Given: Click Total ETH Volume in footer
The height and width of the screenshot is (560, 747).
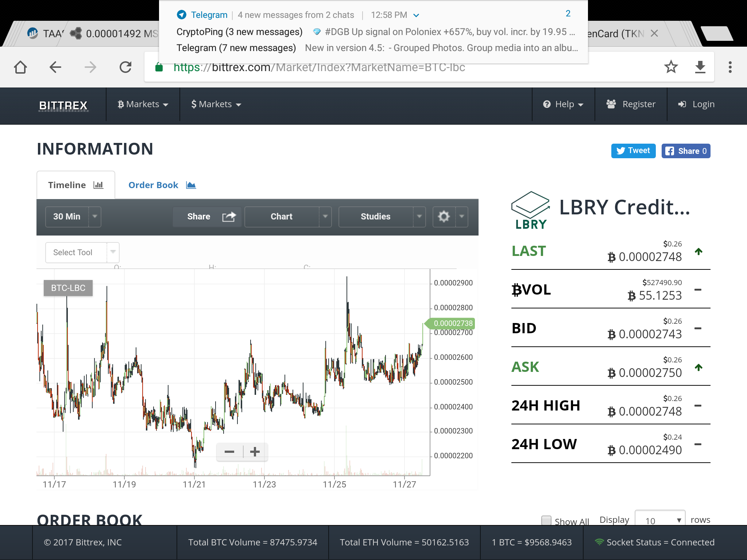Looking at the screenshot, I should pos(404,542).
